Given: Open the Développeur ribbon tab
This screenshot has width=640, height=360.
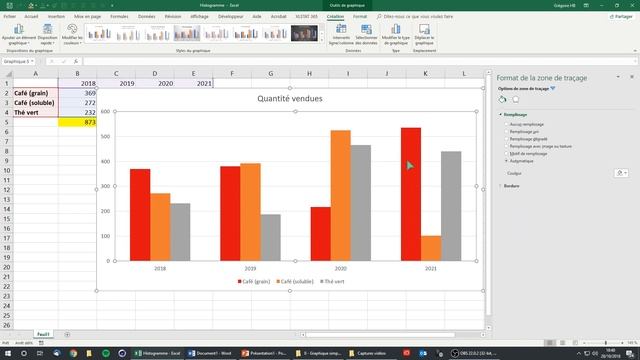Looking at the screenshot, I should (x=231, y=16).
